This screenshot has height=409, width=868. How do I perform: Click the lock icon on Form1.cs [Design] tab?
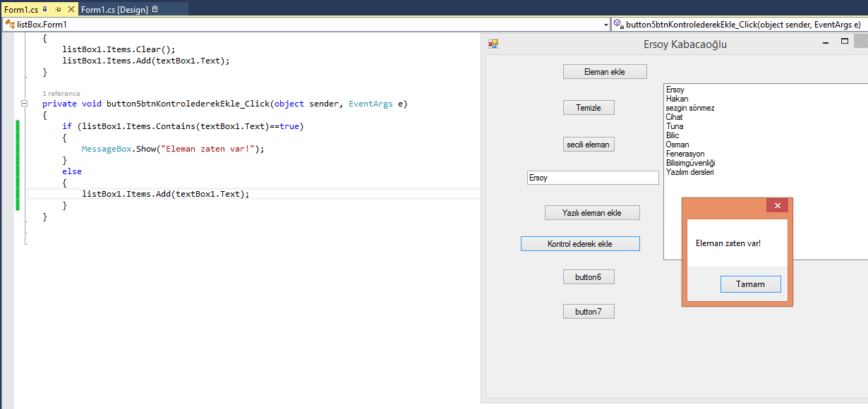(x=155, y=10)
